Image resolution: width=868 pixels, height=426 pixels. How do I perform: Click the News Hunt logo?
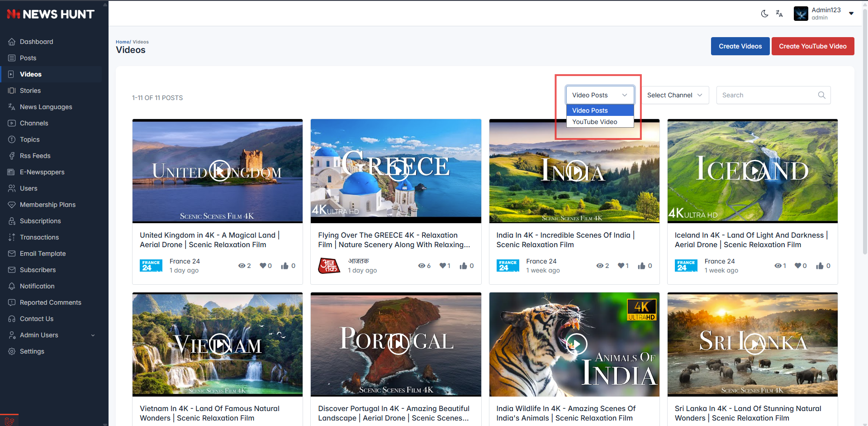point(51,14)
